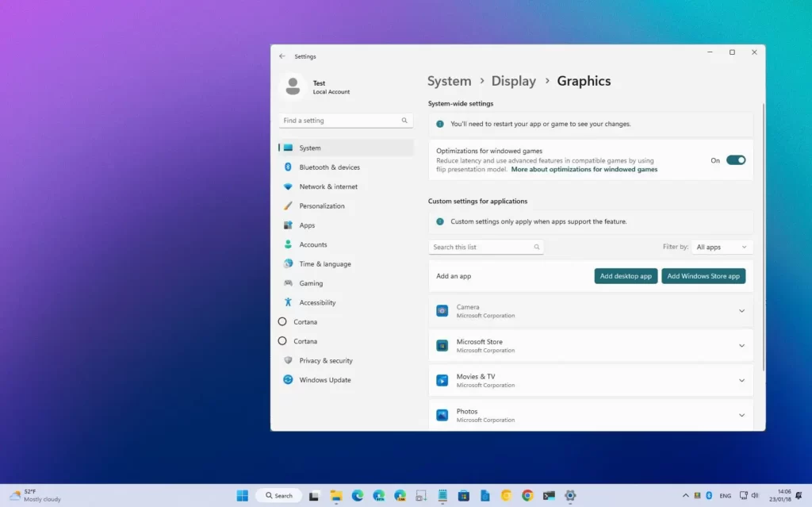Click inside the Find a setting box

point(346,121)
